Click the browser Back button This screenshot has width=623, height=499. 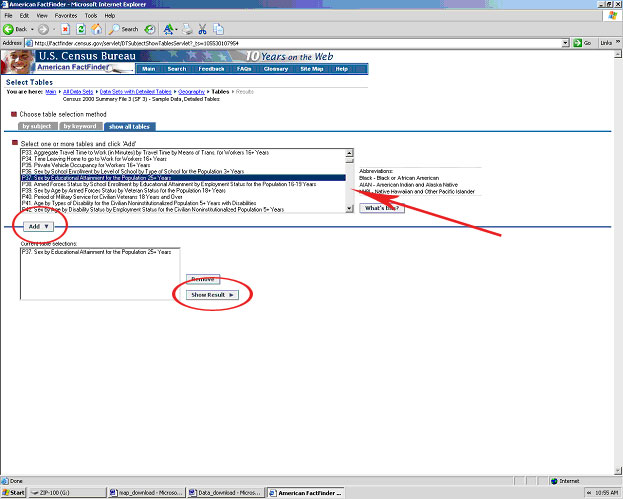coord(15,29)
